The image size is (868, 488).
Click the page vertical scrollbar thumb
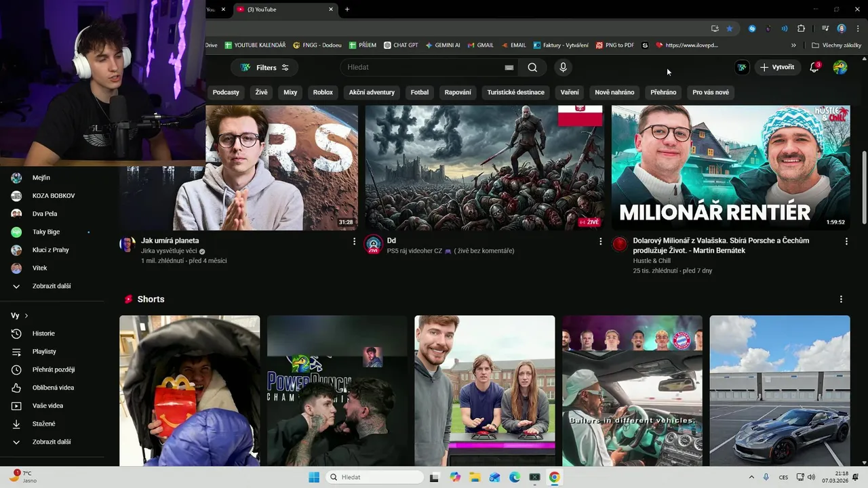(864, 186)
